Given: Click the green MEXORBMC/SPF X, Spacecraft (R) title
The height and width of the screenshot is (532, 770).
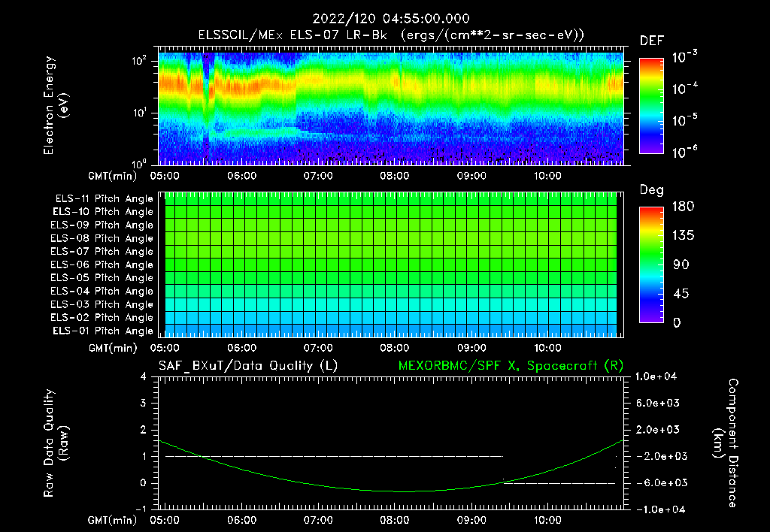Looking at the screenshot, I should [x=511, y=366].
